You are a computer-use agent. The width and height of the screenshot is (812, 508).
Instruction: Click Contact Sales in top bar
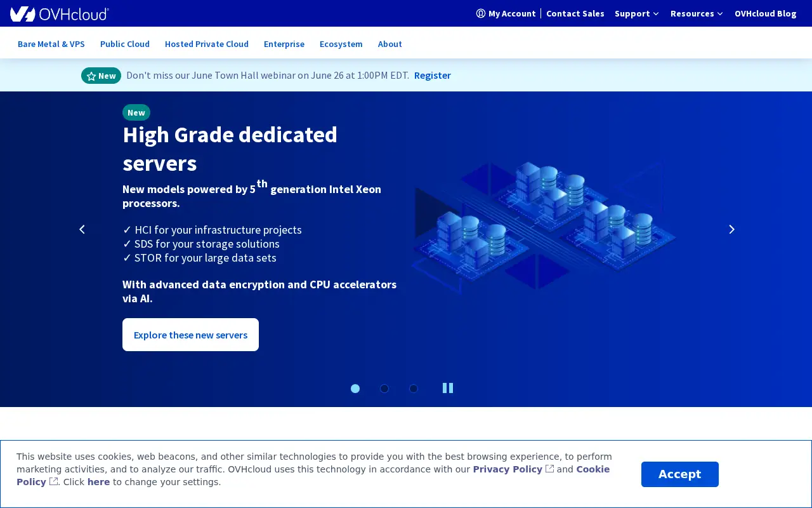click(575, 13)
